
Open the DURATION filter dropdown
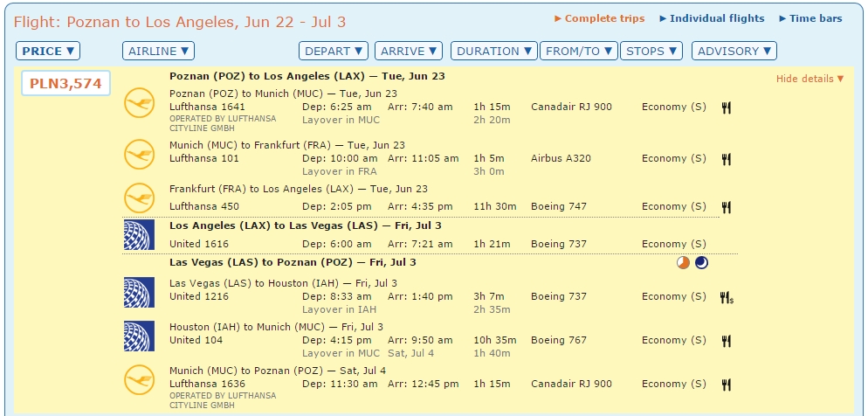(x=494, y=51)
